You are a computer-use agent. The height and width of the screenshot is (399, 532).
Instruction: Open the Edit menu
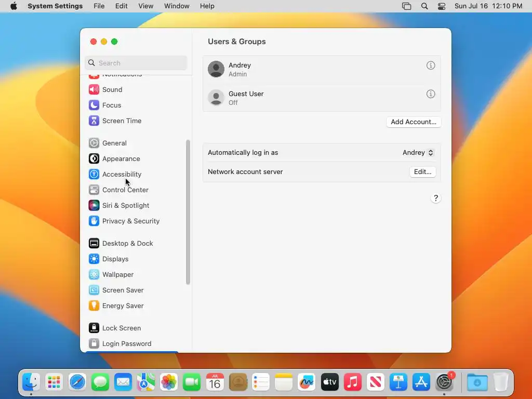[x=121, y=6]
